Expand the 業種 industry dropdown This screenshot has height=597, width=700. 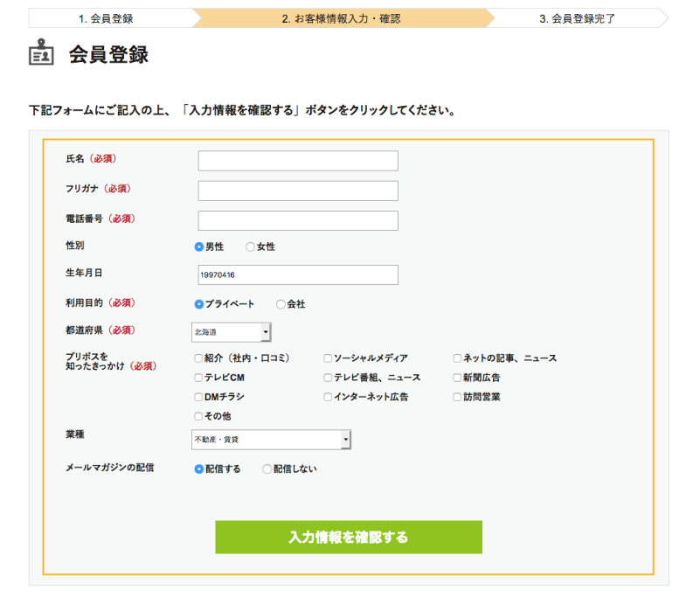click(271, 440)
